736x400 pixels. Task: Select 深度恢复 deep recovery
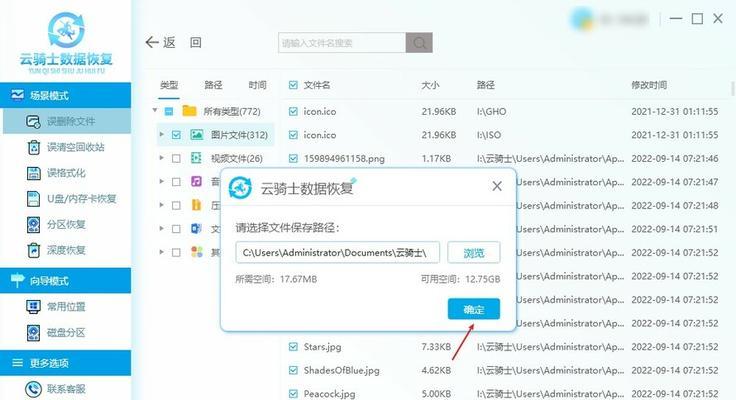click(67, 250)
